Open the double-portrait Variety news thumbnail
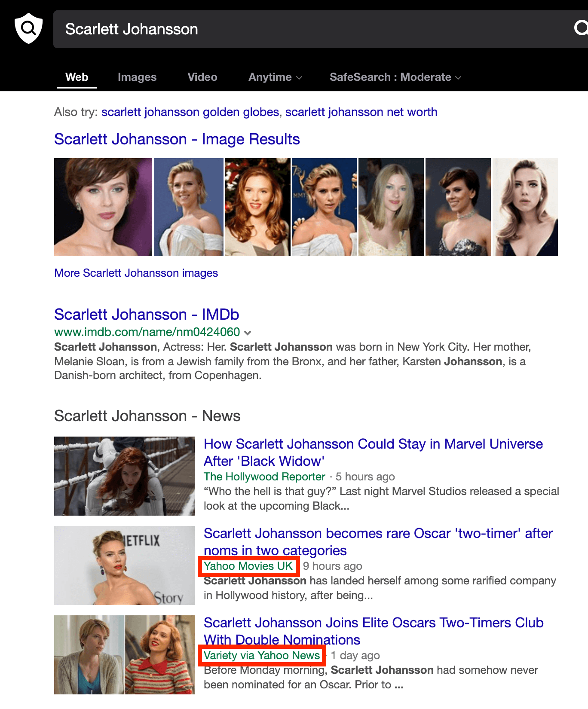 click(x=125, y=655)
